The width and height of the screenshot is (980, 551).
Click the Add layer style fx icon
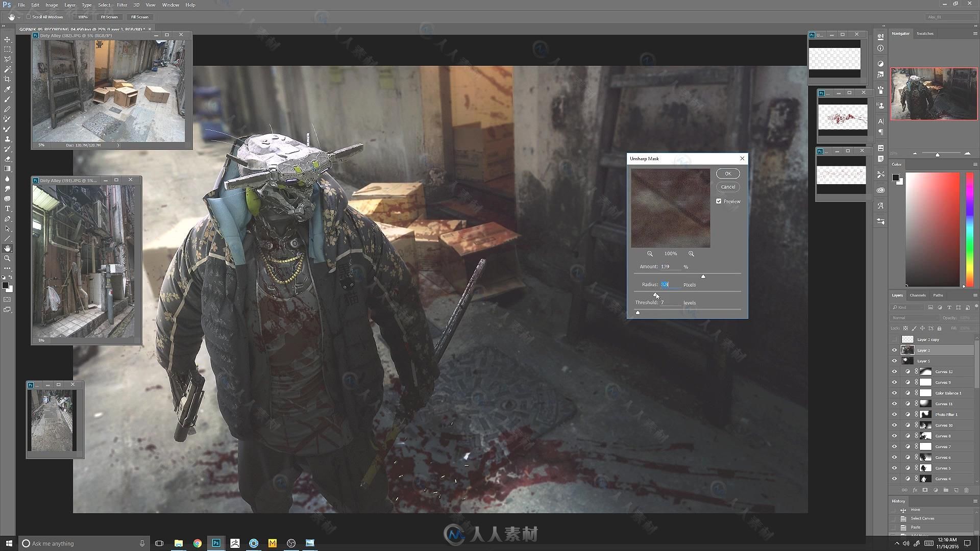point(915,490)
